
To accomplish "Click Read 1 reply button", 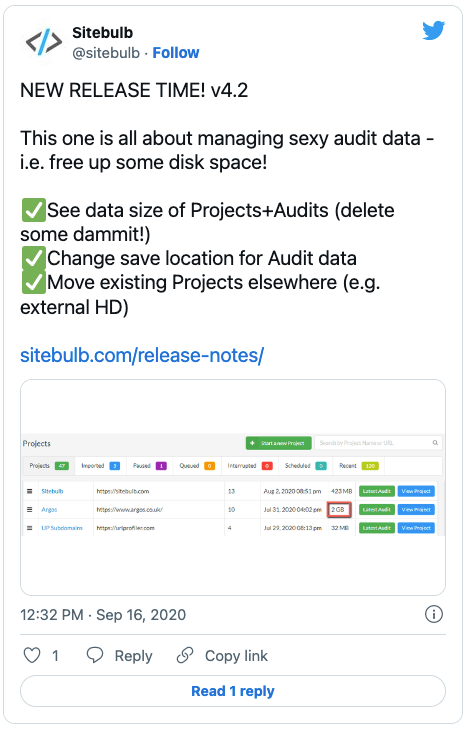I will (233, 691).
